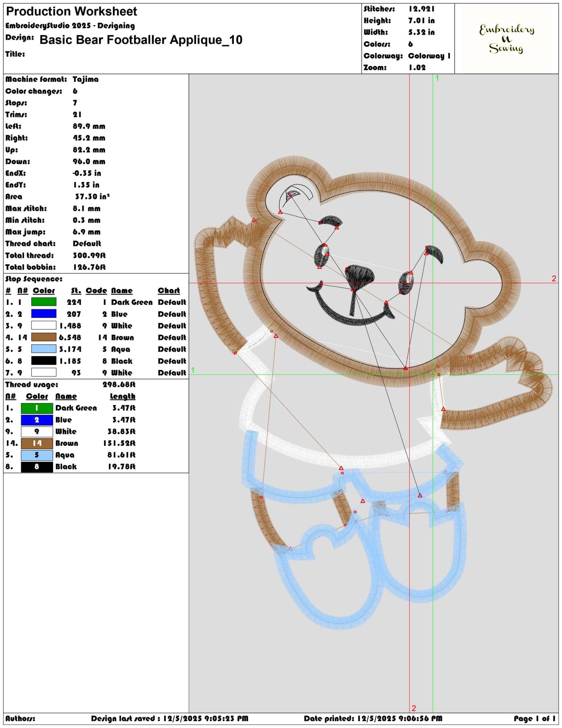The height and width of the screenshot is (728, 562).
Task: Click the Height value '7.01 in'
Action: pyautogui.click(x=421, y=21)
